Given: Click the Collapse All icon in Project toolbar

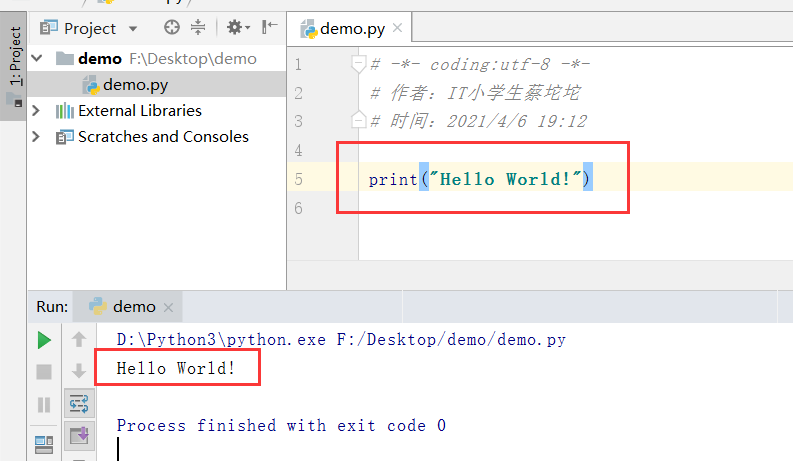Looking at the screenshot, I should [x=198, y=27].
